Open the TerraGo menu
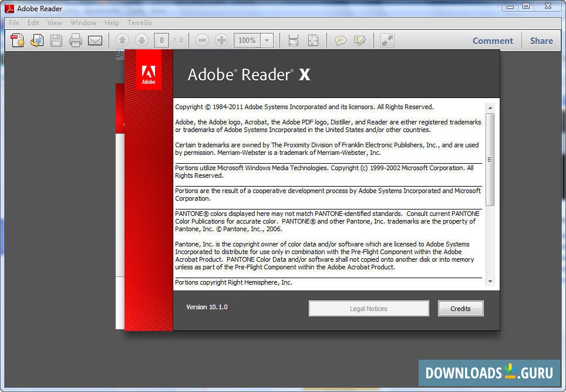Screen dimensions: 566x392 coord(139,23)
